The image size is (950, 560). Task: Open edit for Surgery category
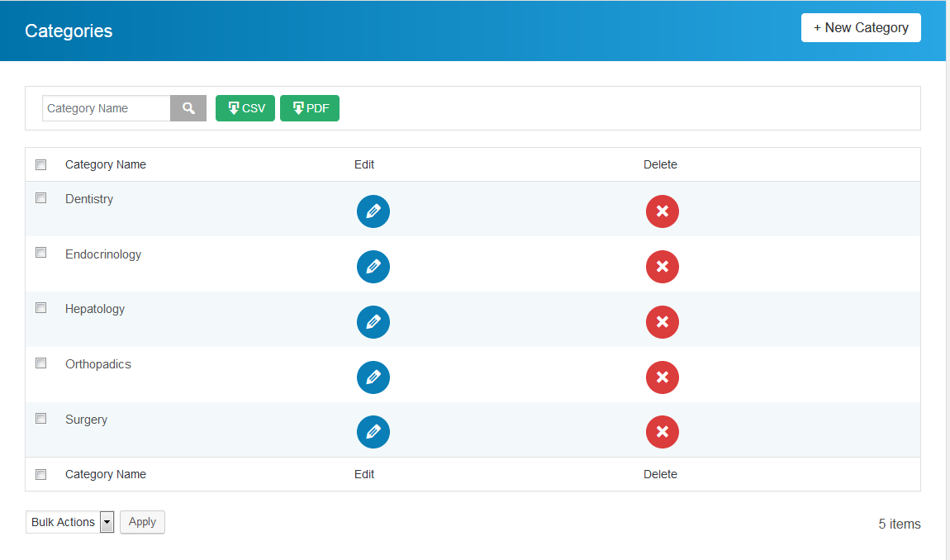[373, 432]
